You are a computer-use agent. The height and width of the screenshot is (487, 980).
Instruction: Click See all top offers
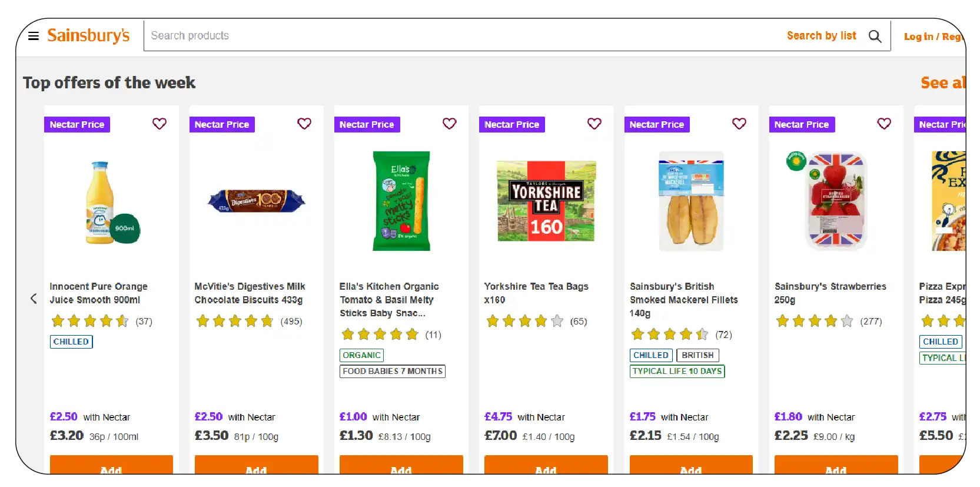click(942, 83)
